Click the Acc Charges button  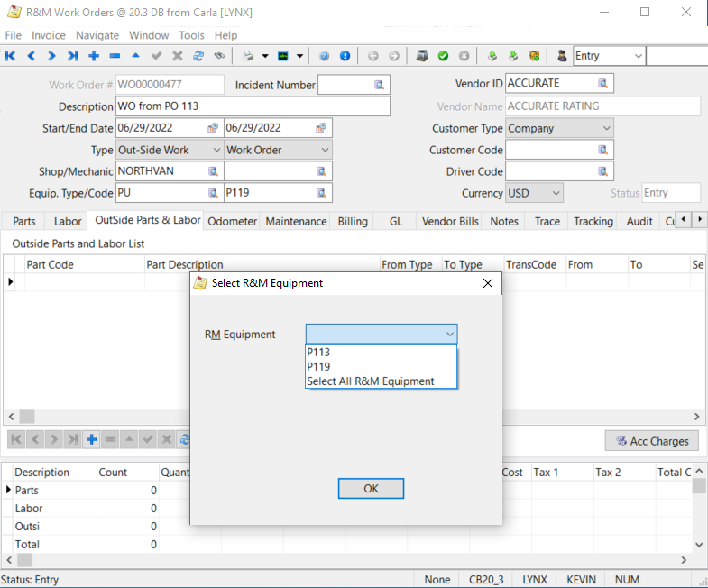click(651, 441)
